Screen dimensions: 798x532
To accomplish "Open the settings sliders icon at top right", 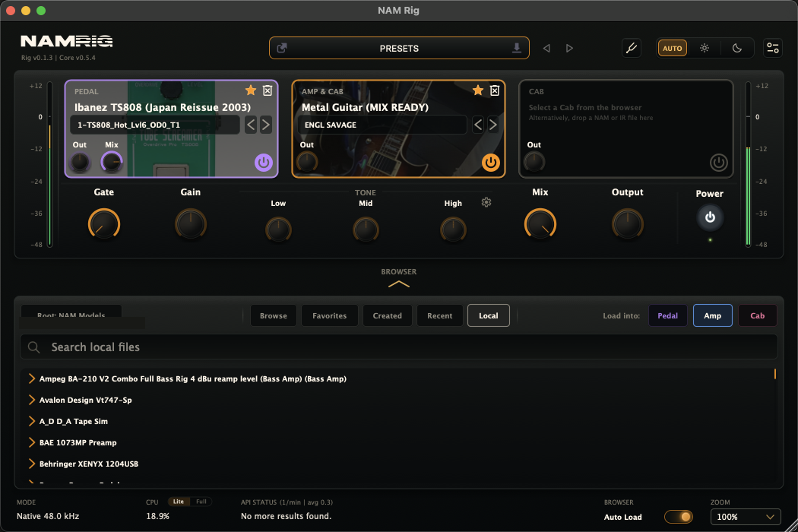I will tap(773, 48).
